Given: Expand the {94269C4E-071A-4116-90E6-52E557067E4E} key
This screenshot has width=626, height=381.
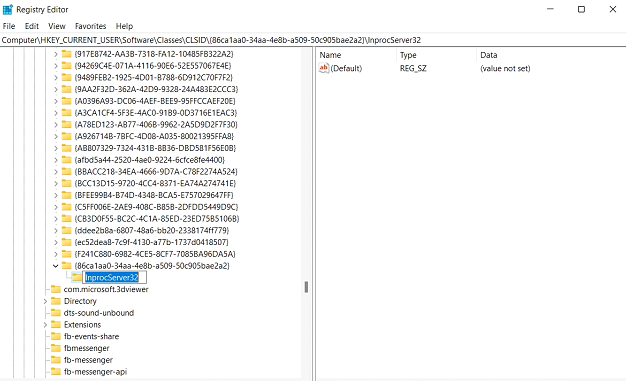Looking at the screenshot, I should pyautogui.click(x=56, y=66).
